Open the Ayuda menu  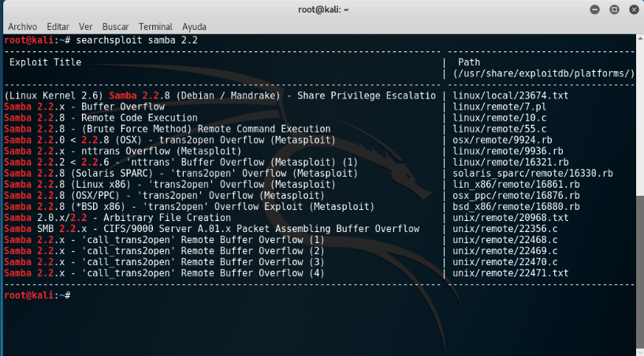[194, 27]
